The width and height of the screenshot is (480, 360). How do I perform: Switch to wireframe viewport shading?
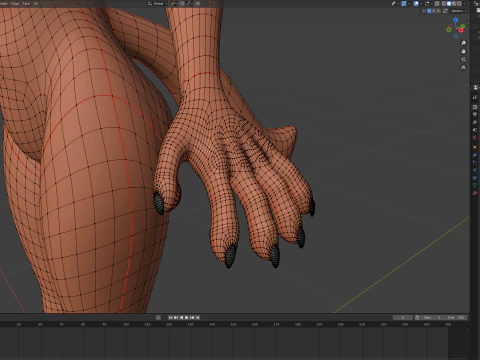pos(444,4)
